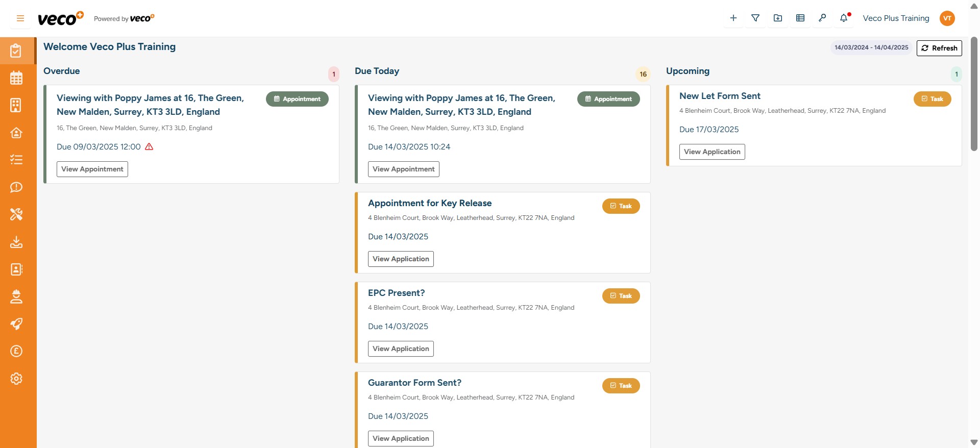
Task: Click View Appointment in the Due Today card
Action: 404,169
